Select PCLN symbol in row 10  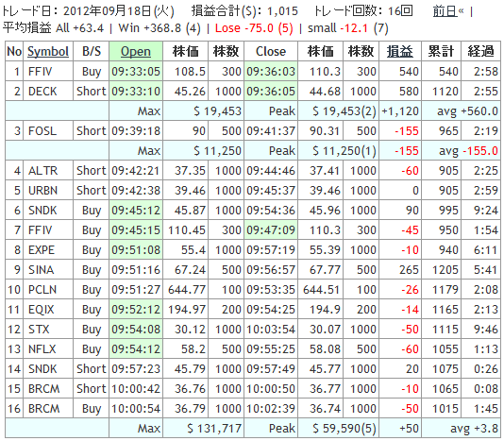(42, 290)
